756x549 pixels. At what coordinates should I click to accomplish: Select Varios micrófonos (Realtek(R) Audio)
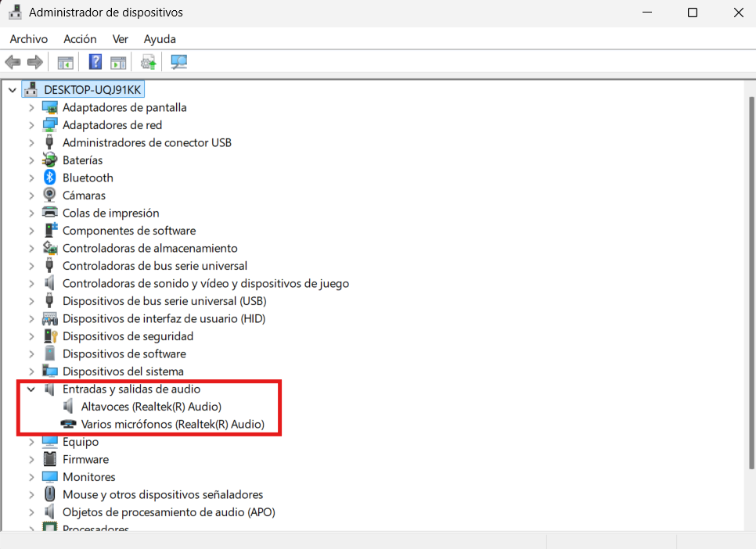[x=173, y=424]
